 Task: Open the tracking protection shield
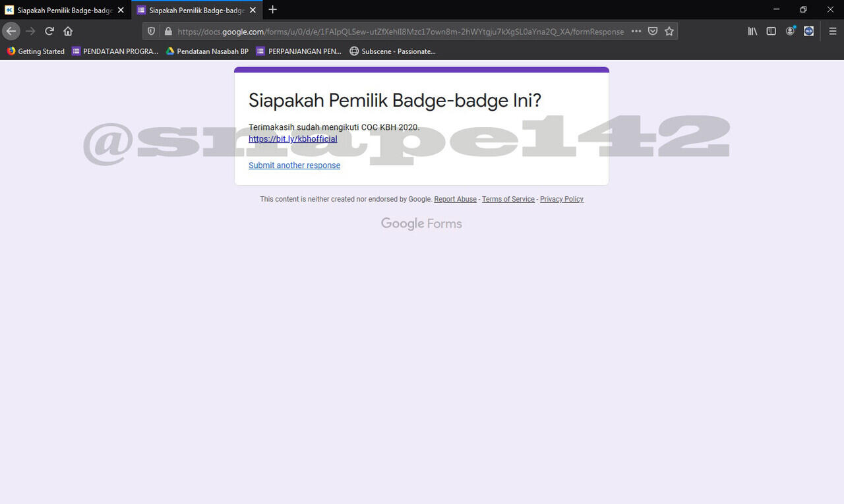pos(151,31)
